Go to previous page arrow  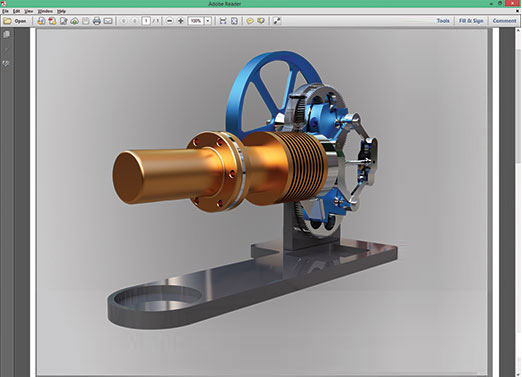click(124, 21)
